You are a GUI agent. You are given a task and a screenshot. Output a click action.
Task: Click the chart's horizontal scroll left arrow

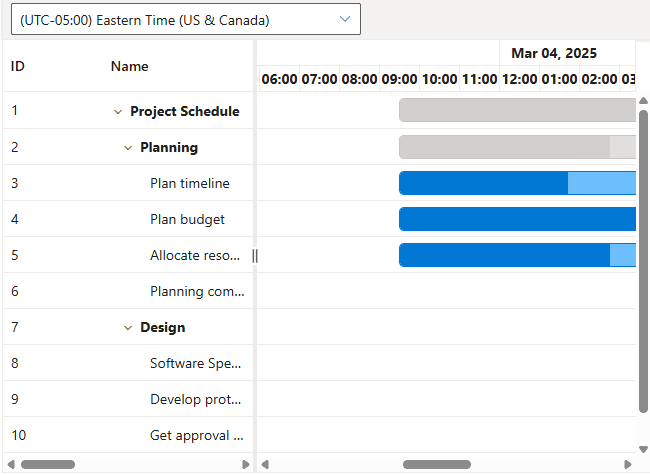click(x=265, y=464)
